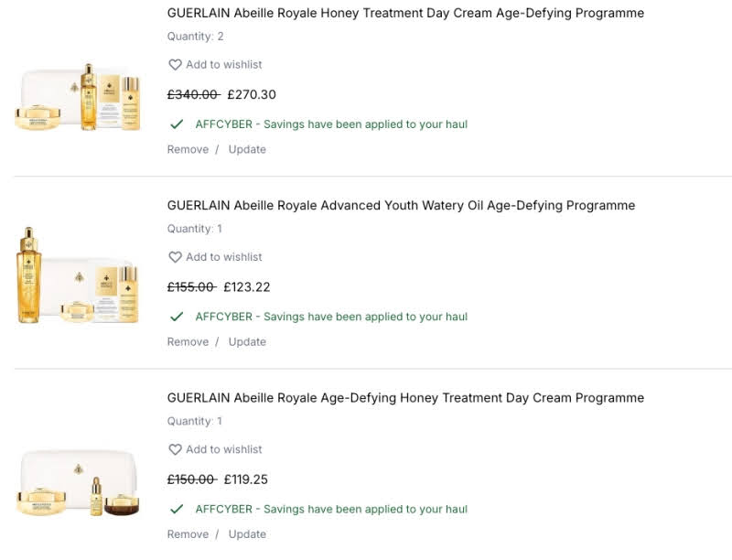Open the Watery Oil Programme product image

coord(79,276)
